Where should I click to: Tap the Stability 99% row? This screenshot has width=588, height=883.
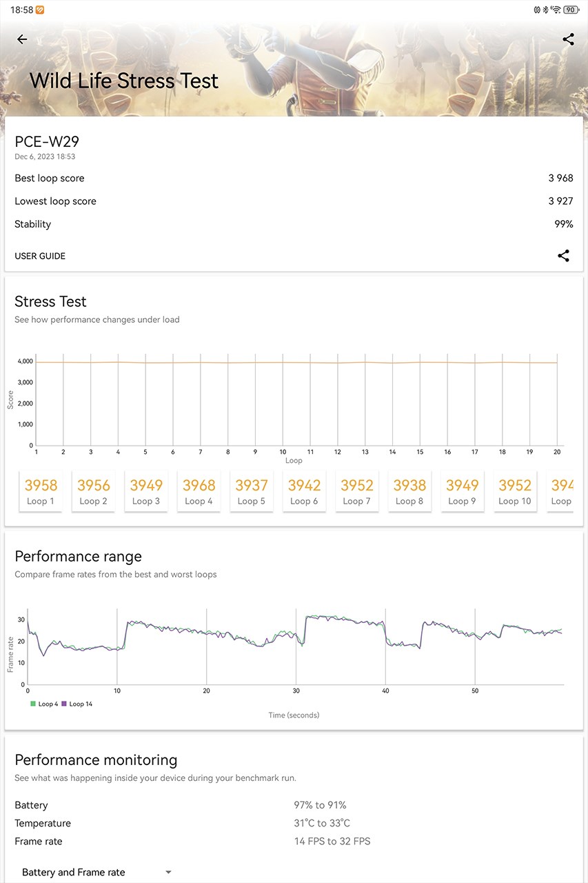(x=294, y=224)
